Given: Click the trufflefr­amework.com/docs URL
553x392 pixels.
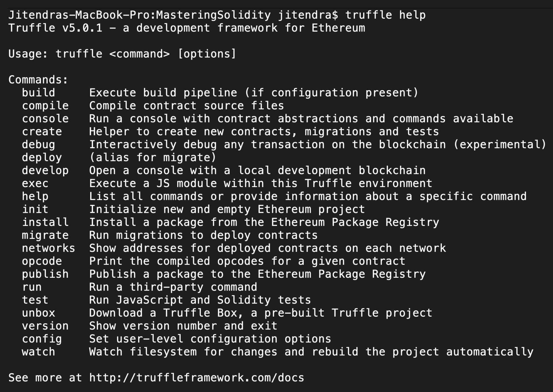Looking at the screenshot, I should [196, 378].
